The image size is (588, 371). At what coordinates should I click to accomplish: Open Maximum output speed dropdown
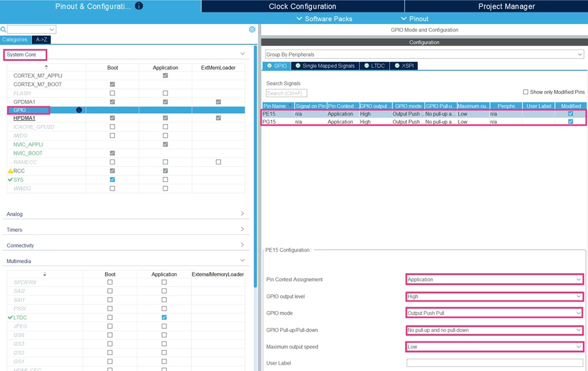(x=494, y=347)
